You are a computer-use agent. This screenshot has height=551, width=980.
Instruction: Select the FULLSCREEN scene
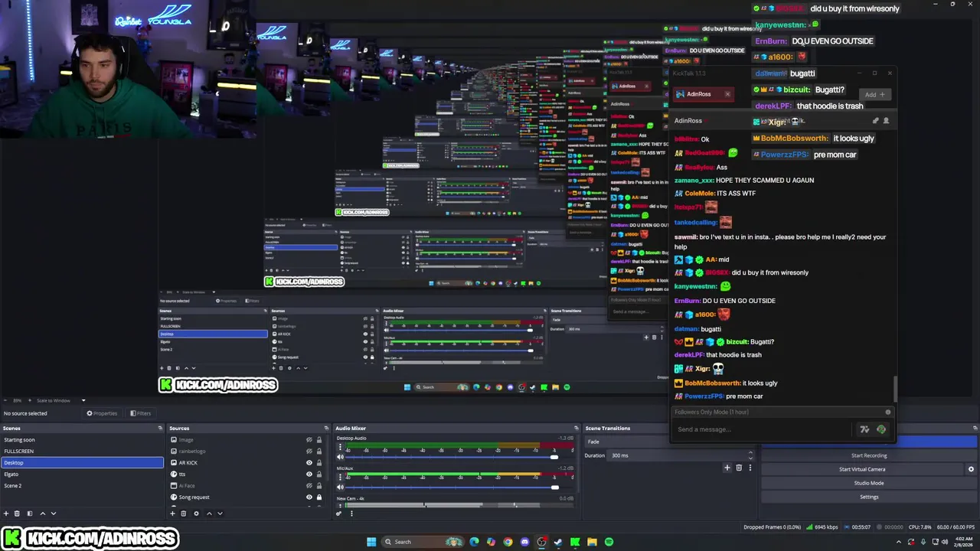(82, 452)
